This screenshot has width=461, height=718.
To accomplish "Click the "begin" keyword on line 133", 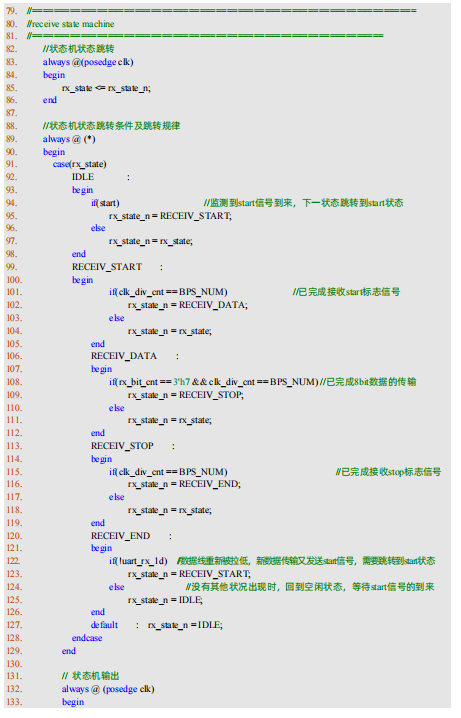I will [x=73, y=702].
